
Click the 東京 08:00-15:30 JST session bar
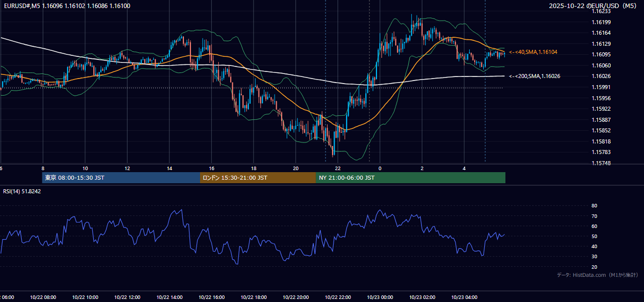tap(121, 178)
